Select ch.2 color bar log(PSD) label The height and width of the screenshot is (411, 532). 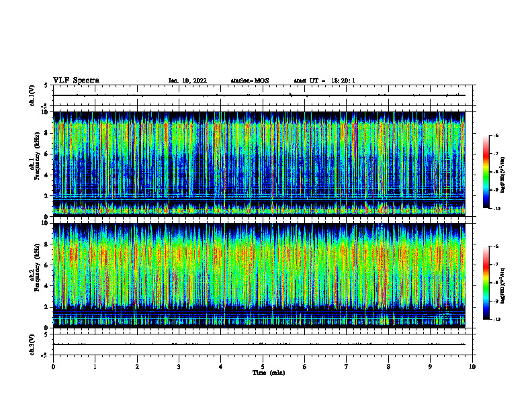[x=503, y=286]
